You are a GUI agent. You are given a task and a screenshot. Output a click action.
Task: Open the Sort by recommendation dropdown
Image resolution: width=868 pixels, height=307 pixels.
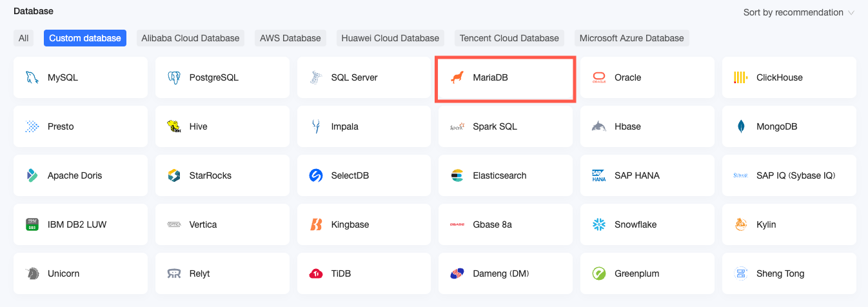799,12
